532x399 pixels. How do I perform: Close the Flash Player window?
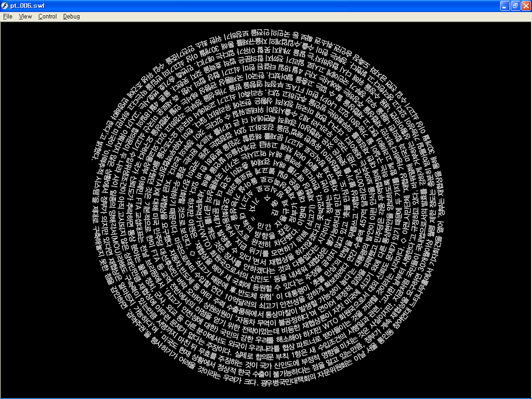(525, 6)
